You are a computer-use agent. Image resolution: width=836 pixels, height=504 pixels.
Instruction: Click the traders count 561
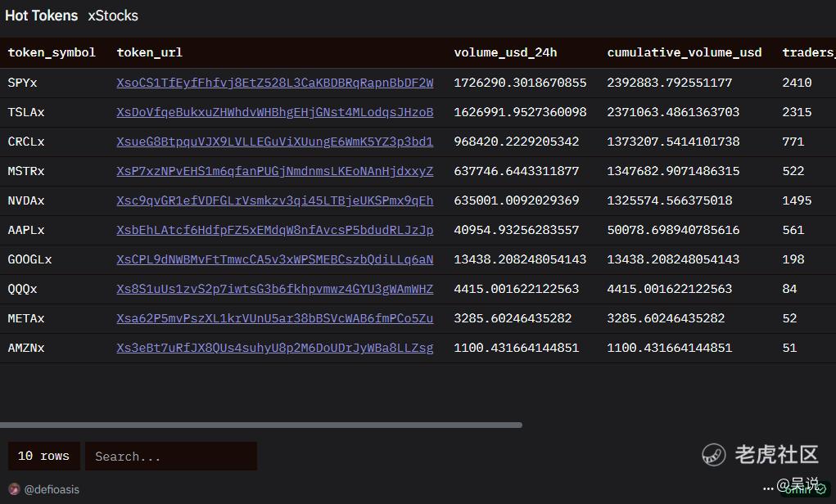(x=793, y=230)
